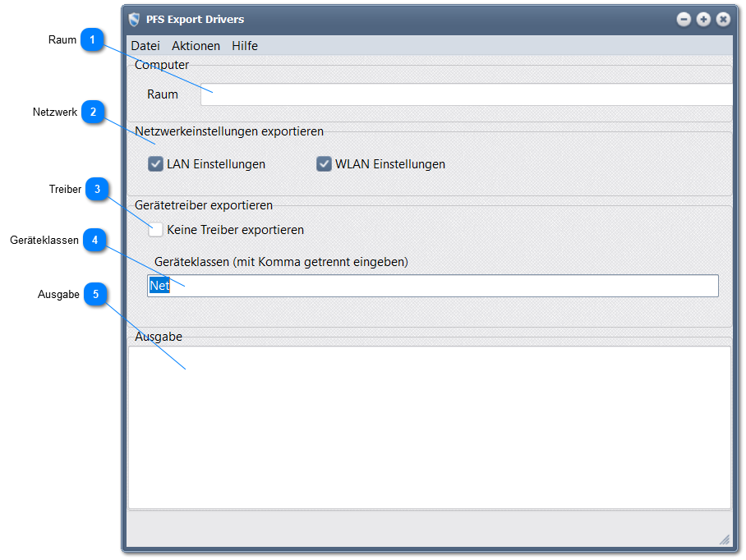Select callout badge 5 for Ausgabe
Viewport: 746px width, 560px height.
pyautogui.click(x=95, y=295)
